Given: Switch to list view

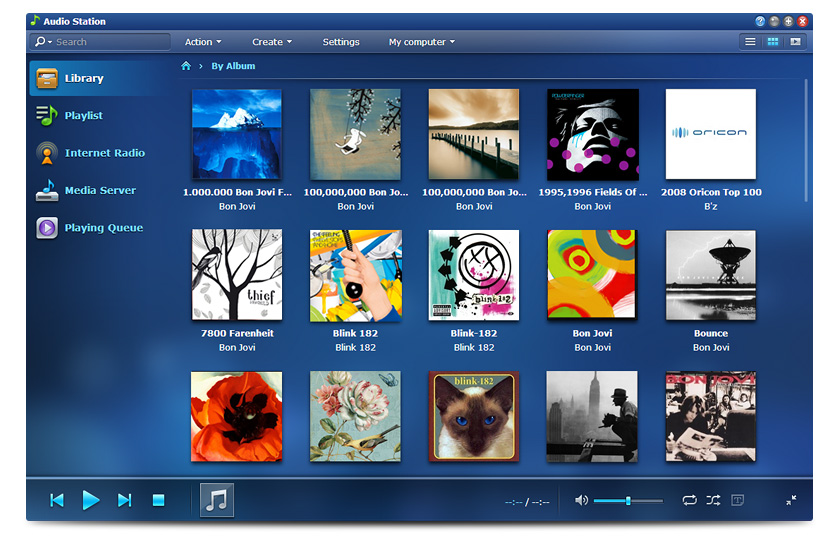Looking at the screenshot, I should (750, 42).
